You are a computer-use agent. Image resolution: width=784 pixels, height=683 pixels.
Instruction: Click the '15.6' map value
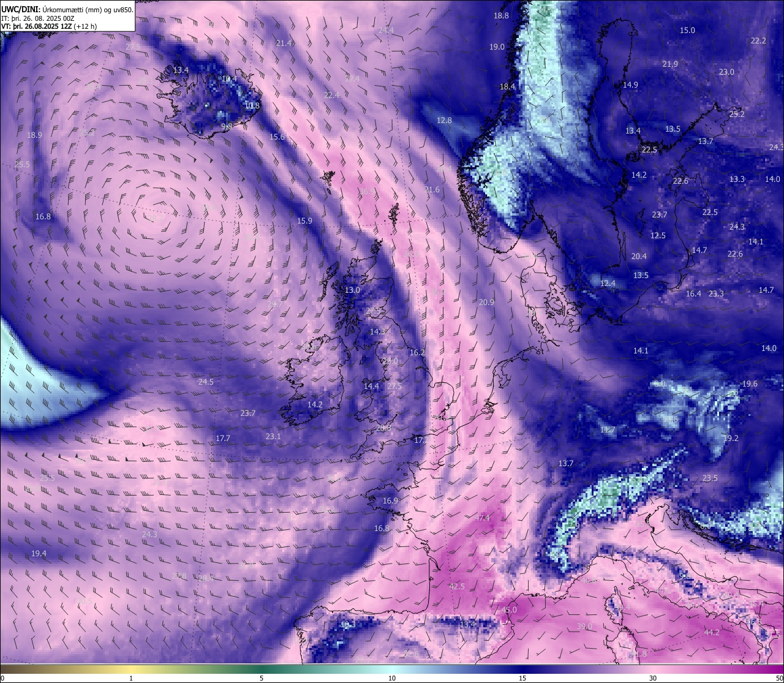click(x=277, y=137)
